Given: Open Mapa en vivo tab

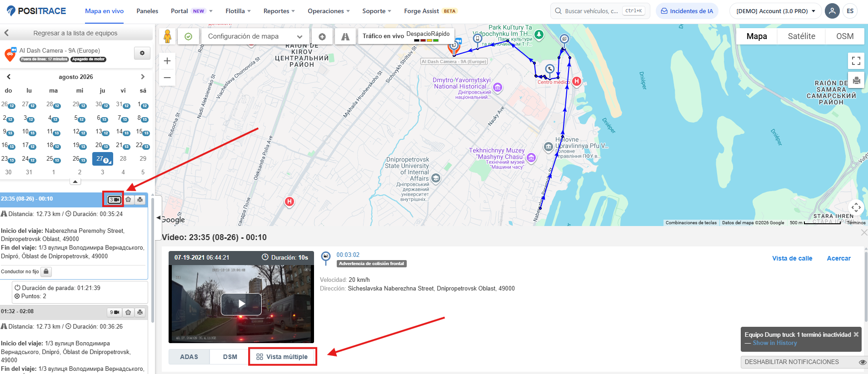Looking at the screenshot, I should pos(104,11).
